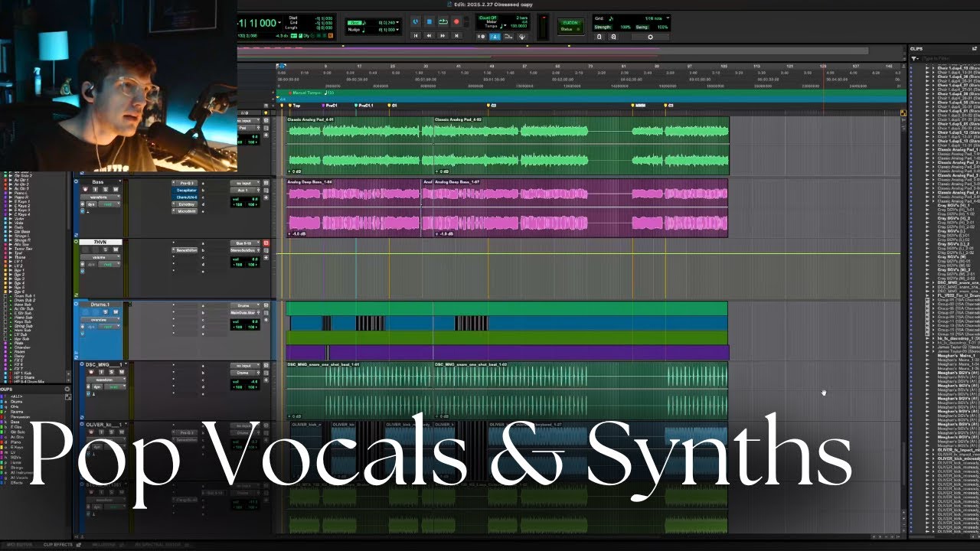Click the Online sync icon in transport
The height and width of the screenshot is (551, 980).
click(x=415, y=21)
